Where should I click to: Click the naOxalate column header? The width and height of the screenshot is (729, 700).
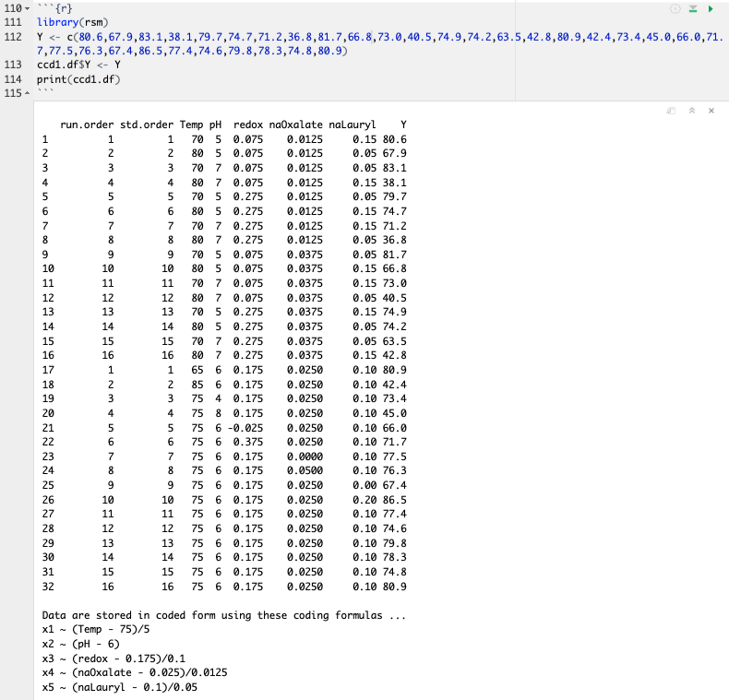(295, 125)
